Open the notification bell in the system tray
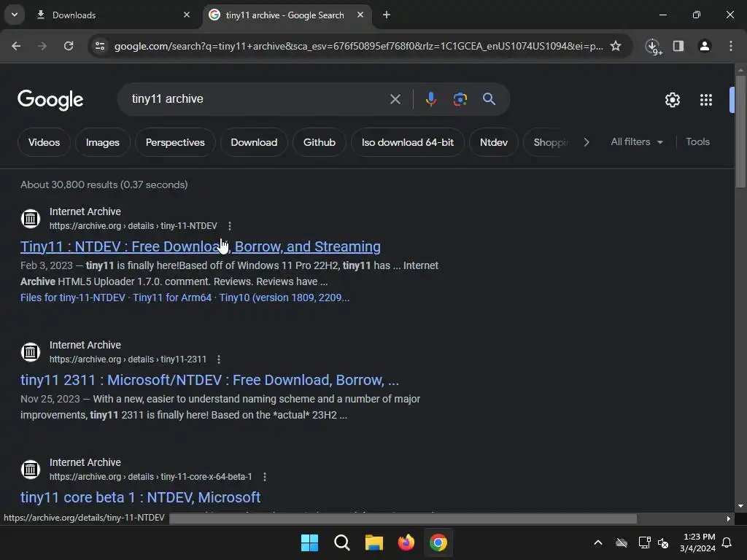Image resolution: width=747 pixels, height=560 pixels. pyautogui.click(x=727, y=542)
